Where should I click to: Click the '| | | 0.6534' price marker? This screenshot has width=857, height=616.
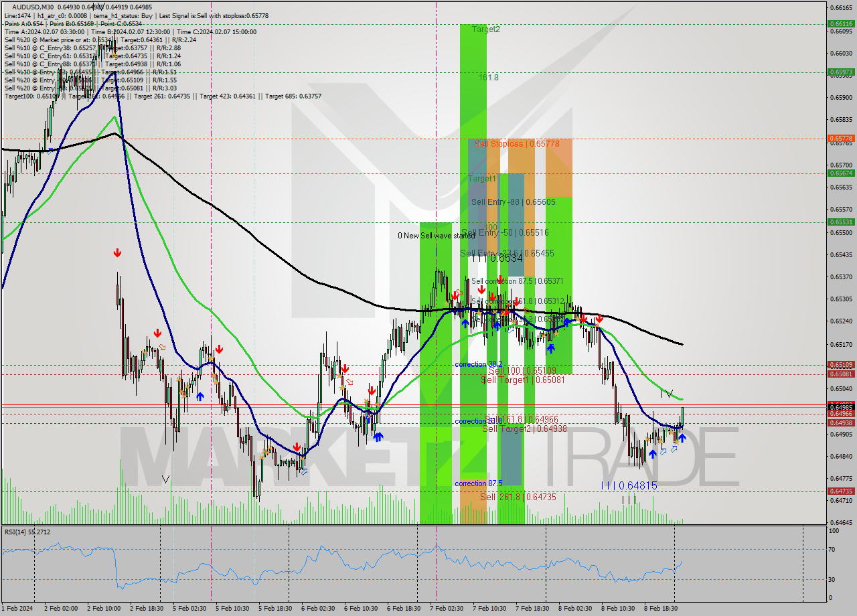[x=499, y=258]
